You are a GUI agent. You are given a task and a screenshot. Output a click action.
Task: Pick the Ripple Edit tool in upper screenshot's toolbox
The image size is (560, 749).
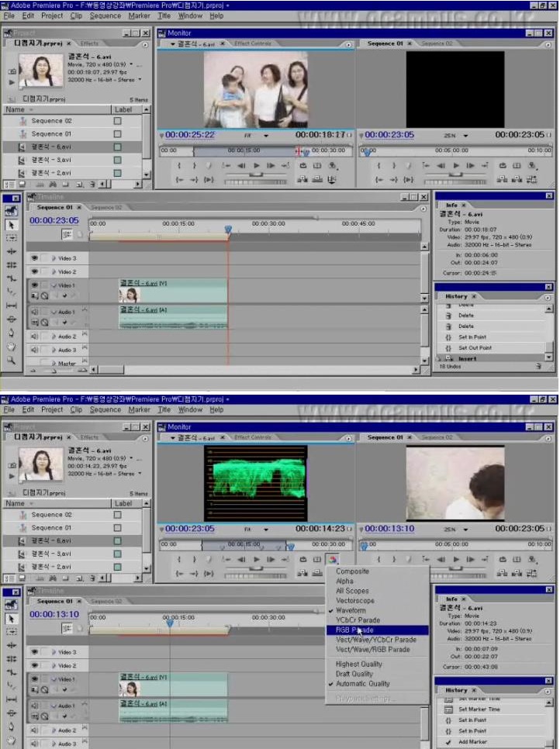12,251
